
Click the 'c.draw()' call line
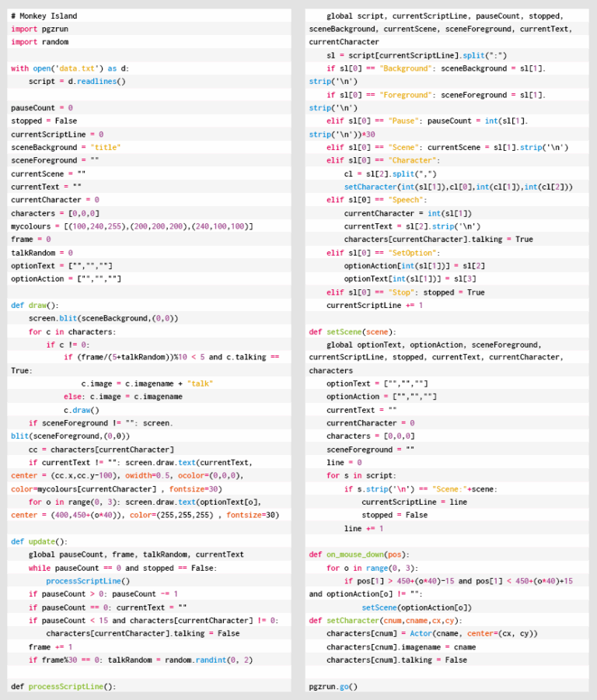[x=82, y=410]
